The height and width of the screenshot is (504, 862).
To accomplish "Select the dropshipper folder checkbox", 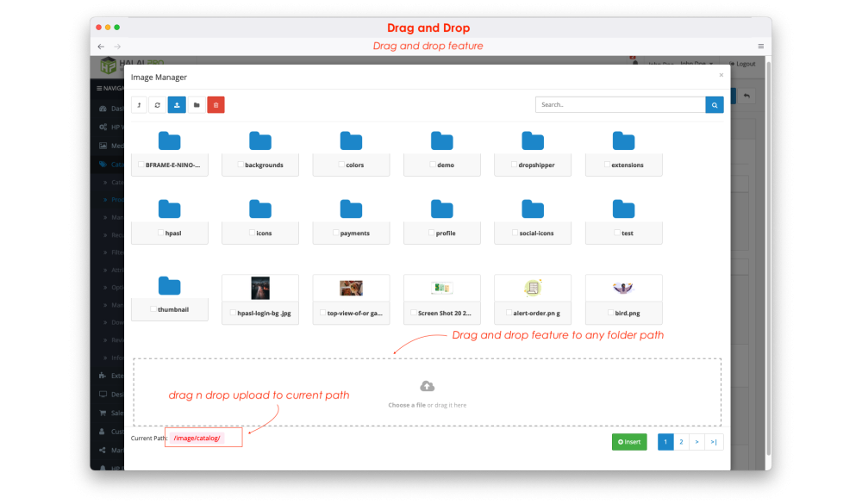I will [x=515, y=165].
